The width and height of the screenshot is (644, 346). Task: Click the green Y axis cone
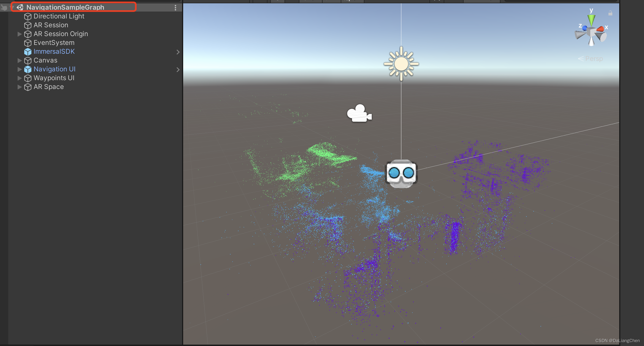pyautogui.click(x=591, y=20)
